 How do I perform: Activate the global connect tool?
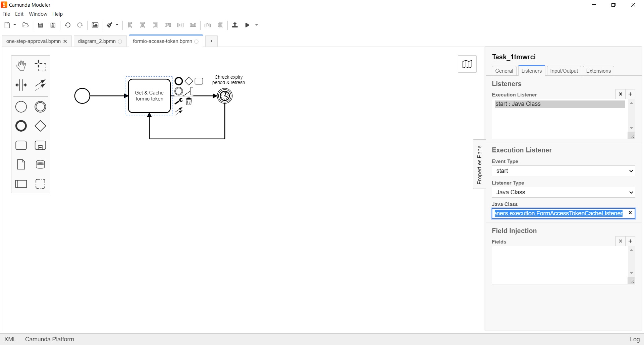(41, 85)
